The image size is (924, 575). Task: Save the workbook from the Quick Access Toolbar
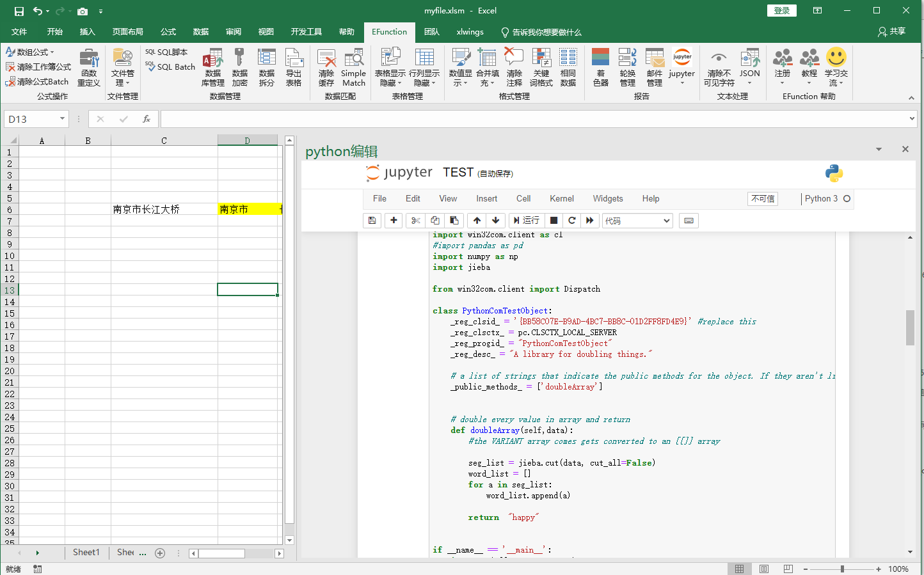coord(19,11)
